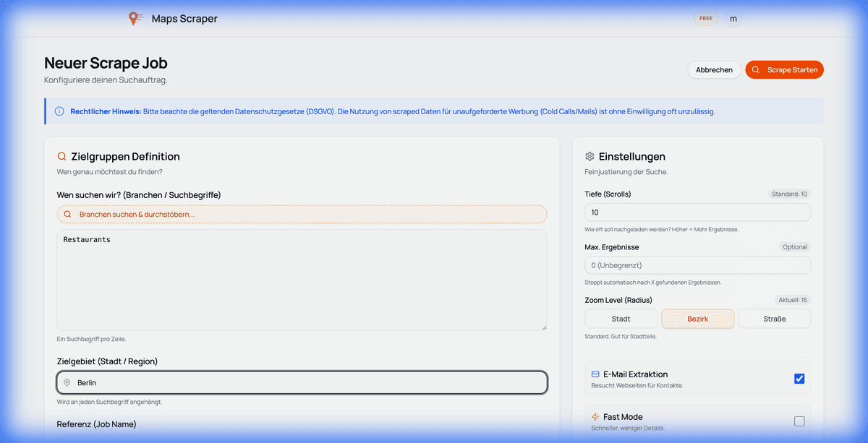Switch zoom level to Stadt
The width and height of the screenshot is (868, 443).
(x=621, y=318)
